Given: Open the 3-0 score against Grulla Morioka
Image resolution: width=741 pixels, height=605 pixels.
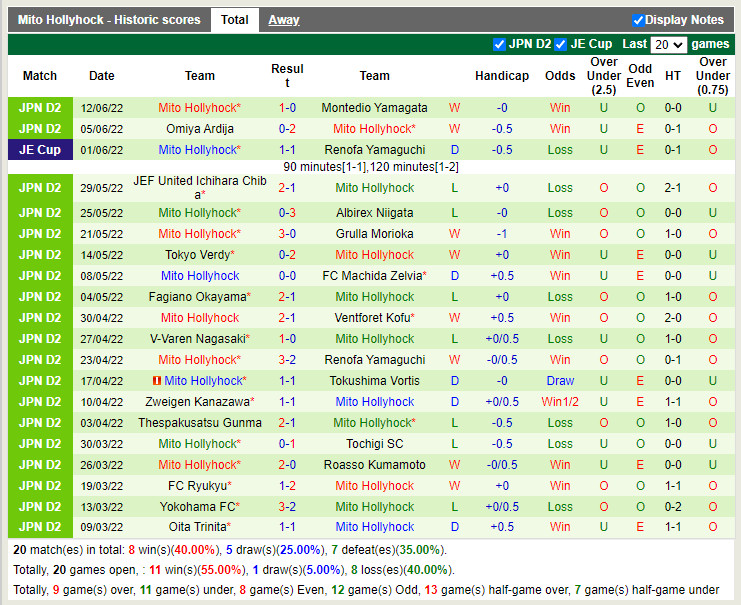Looking at the screenshot, I should pyautogui.click(x=287, y=233).
